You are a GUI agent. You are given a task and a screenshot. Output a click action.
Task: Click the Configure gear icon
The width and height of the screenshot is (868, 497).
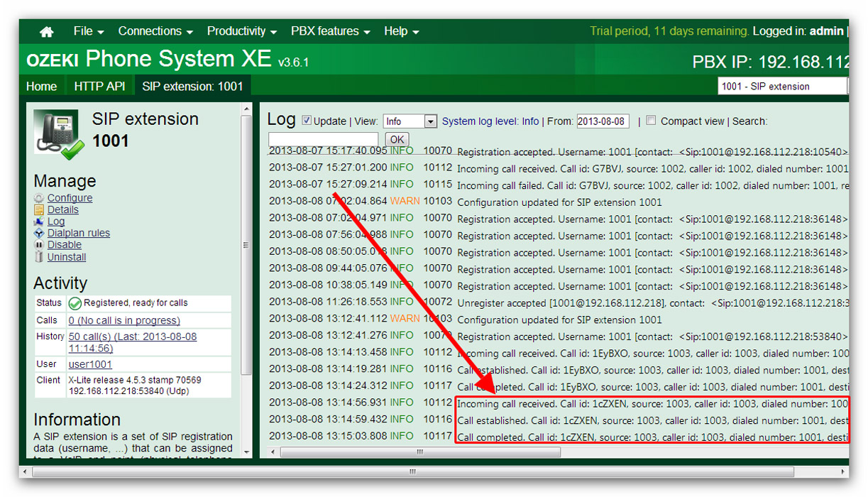(39, 198)
